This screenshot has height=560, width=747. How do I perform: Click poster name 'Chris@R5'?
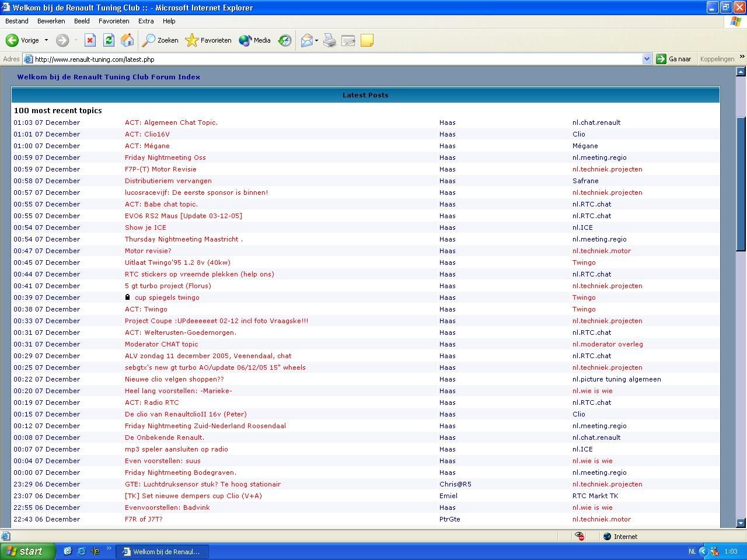tap(455, 484)
